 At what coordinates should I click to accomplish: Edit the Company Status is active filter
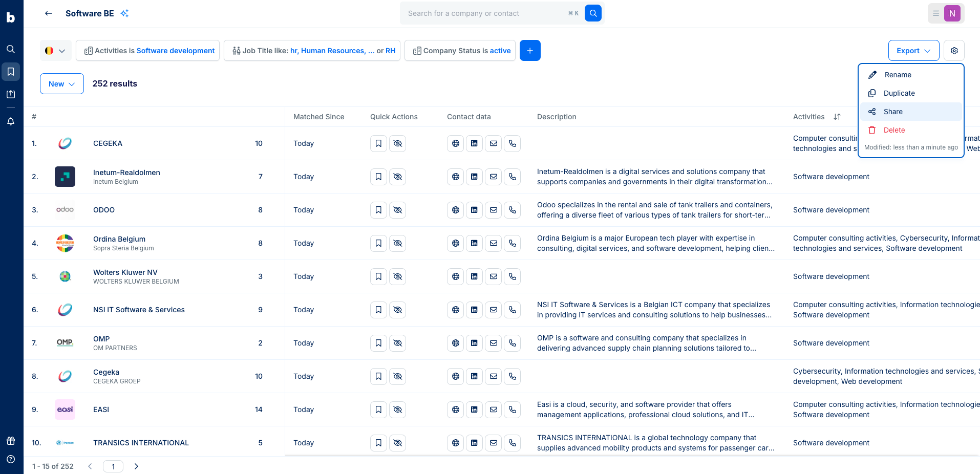coord(460,51)
